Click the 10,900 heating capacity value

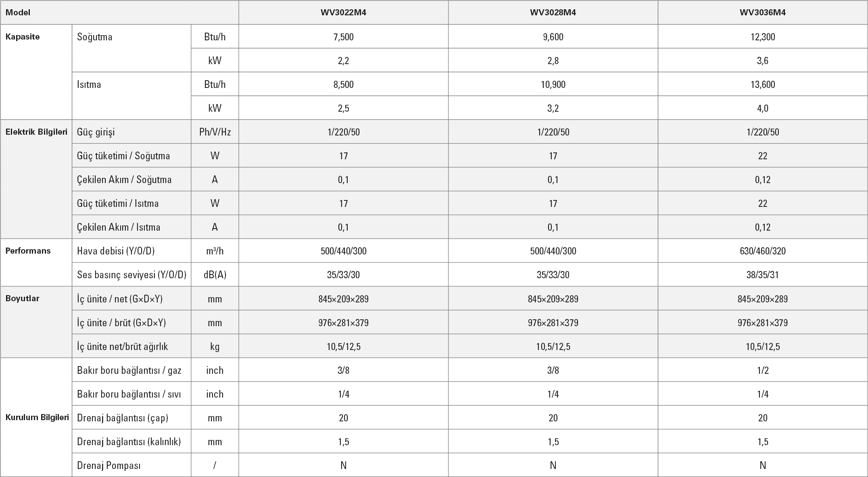(553, 84)
